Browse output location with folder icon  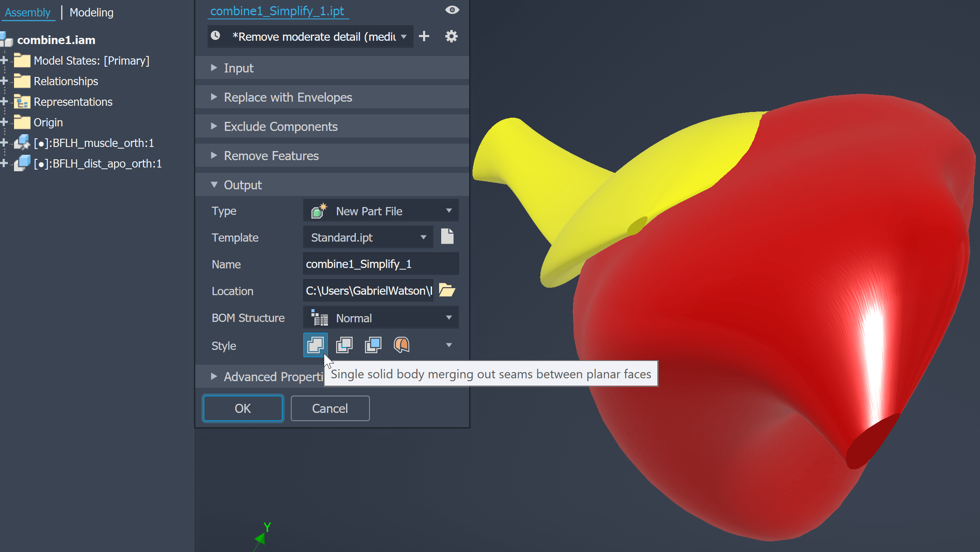tap(447, 291)
